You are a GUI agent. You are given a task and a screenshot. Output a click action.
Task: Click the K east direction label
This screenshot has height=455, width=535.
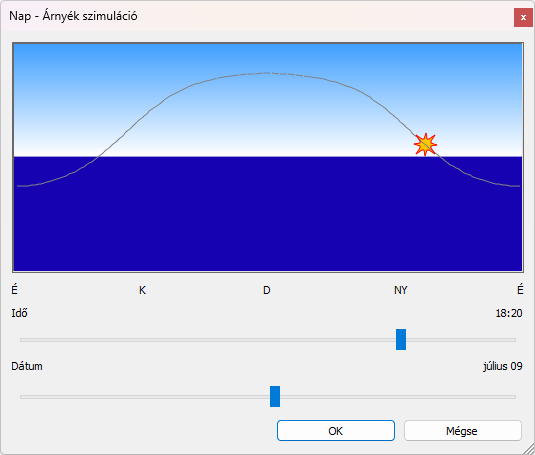coord(142,290)
